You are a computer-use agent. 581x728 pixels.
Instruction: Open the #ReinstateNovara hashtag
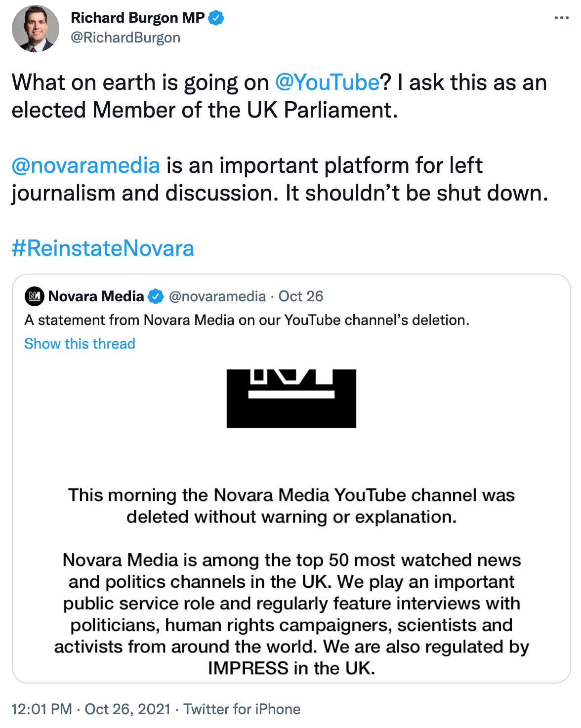point(103,248)
